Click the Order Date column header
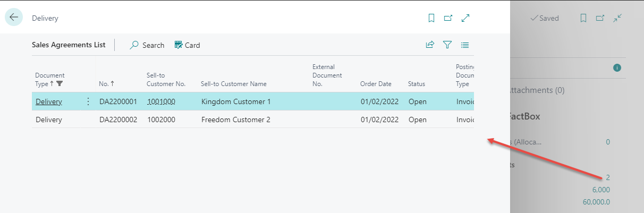Screen dimensions: 644x213 (x=376, y=83)
